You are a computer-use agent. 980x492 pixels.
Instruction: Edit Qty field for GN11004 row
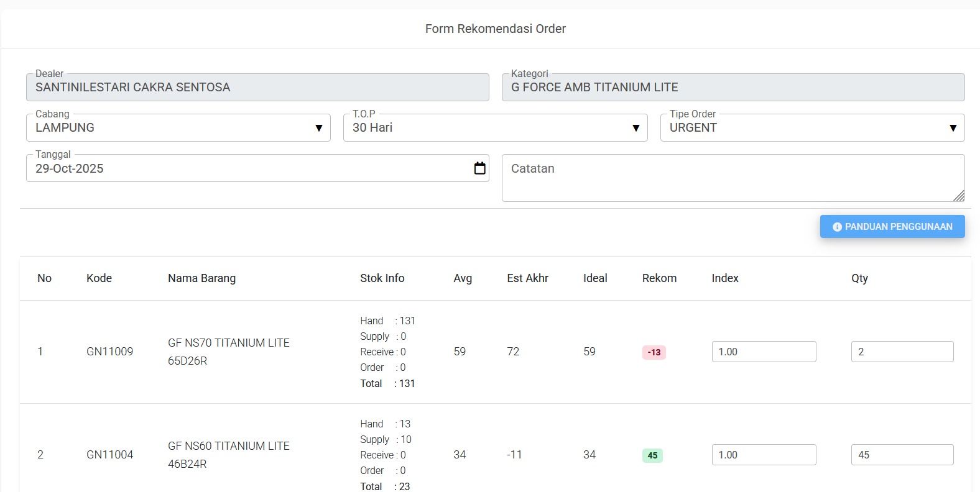point(902,455)
